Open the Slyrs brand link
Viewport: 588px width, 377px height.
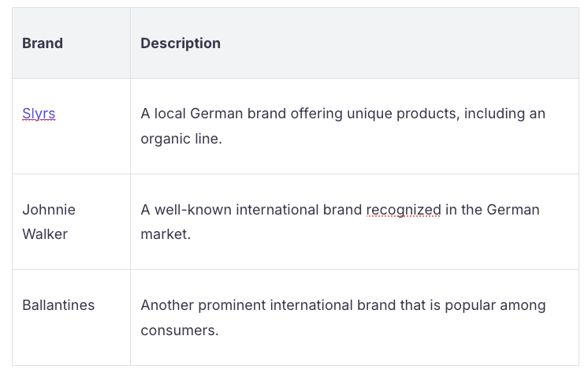[39, 114]
